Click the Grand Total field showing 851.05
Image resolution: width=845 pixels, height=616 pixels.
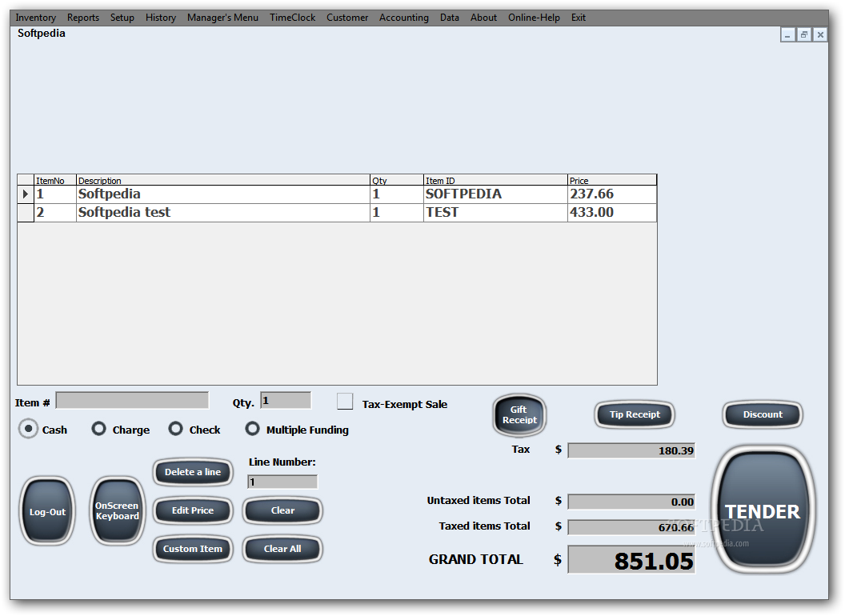click(631, 560)
